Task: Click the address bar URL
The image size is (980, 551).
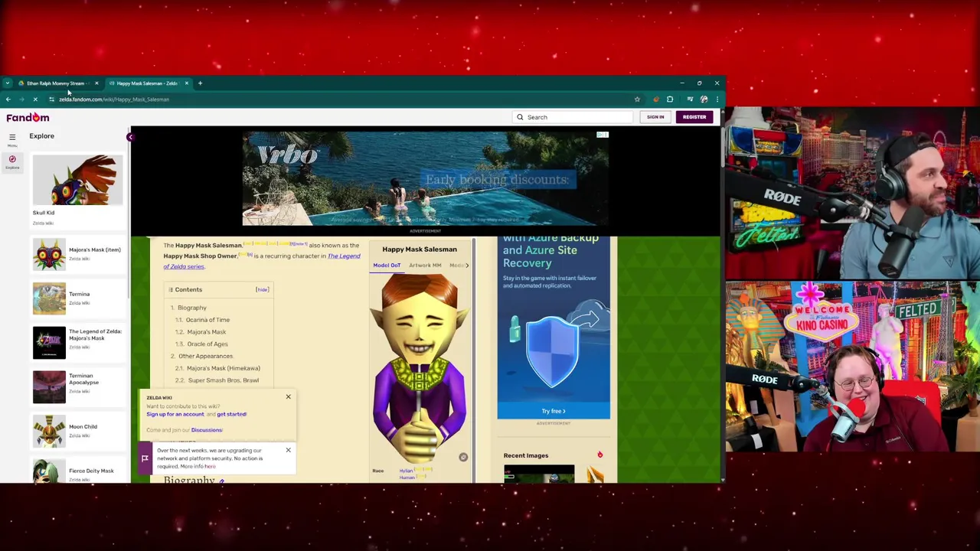Action: (114, 99)
